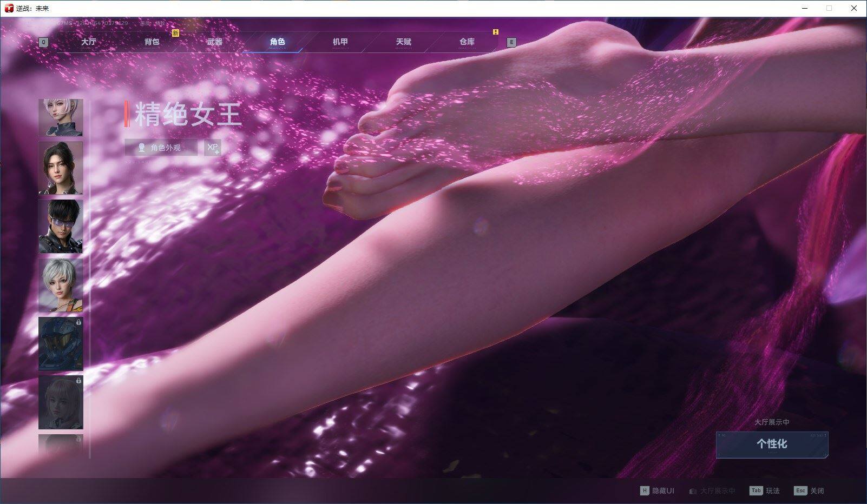The image size is (867, 504).
Task: Click the XP plus icon
Action: 213,147
